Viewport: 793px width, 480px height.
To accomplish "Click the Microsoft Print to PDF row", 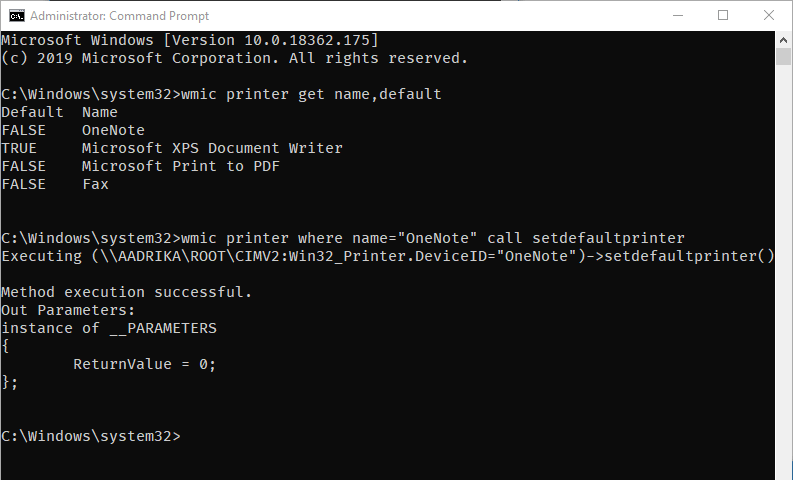I will click(180, 166).
